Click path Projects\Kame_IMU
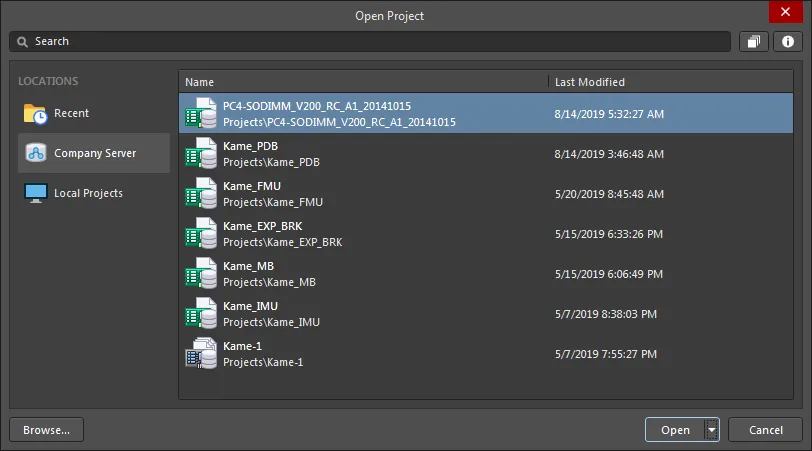 pos(271,322)
